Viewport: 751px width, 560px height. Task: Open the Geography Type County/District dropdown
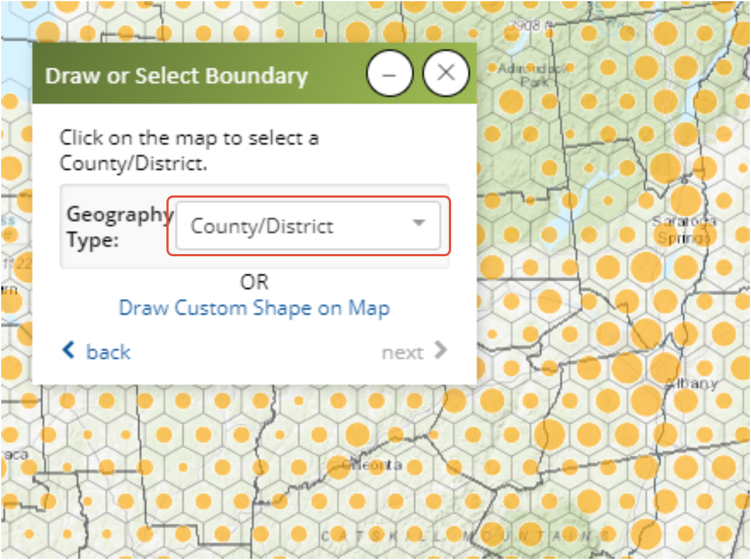tap(308, 226)
